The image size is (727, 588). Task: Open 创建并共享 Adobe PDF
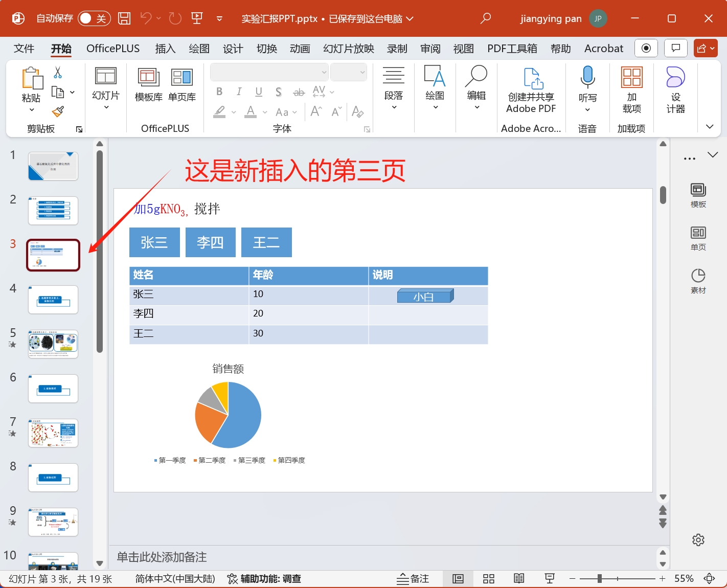pyautogui.click(x=531, y=89)
